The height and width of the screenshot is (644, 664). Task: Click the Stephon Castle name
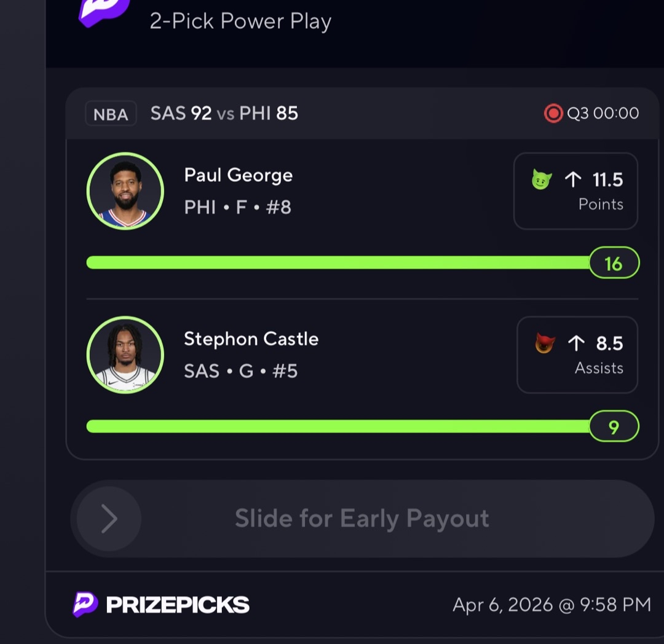coord(251,339)
